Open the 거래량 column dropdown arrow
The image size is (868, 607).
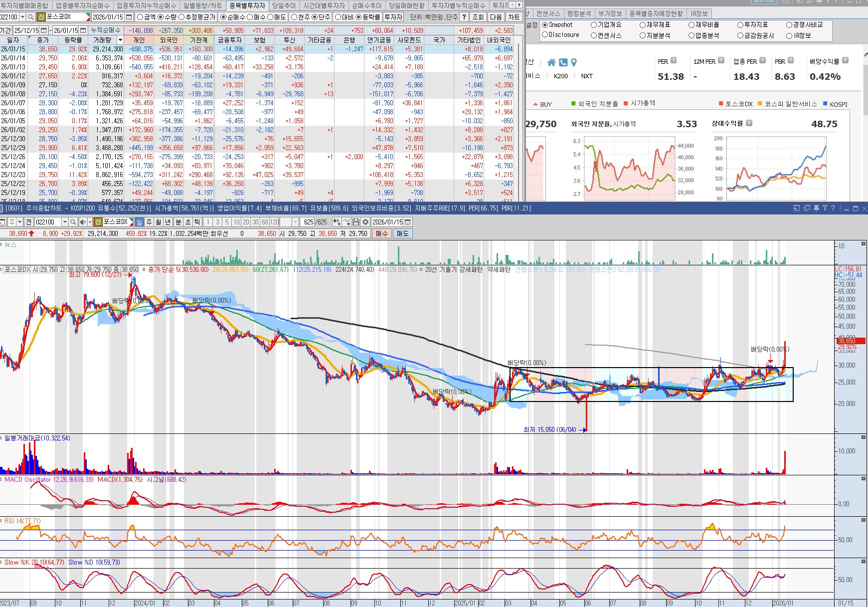120,40
